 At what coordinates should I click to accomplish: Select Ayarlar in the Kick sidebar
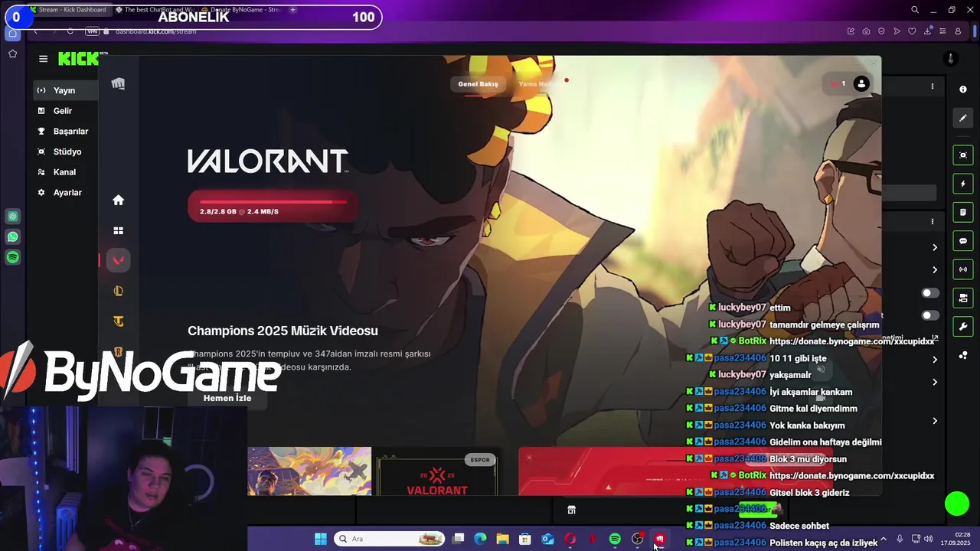[x=67, y=193]
